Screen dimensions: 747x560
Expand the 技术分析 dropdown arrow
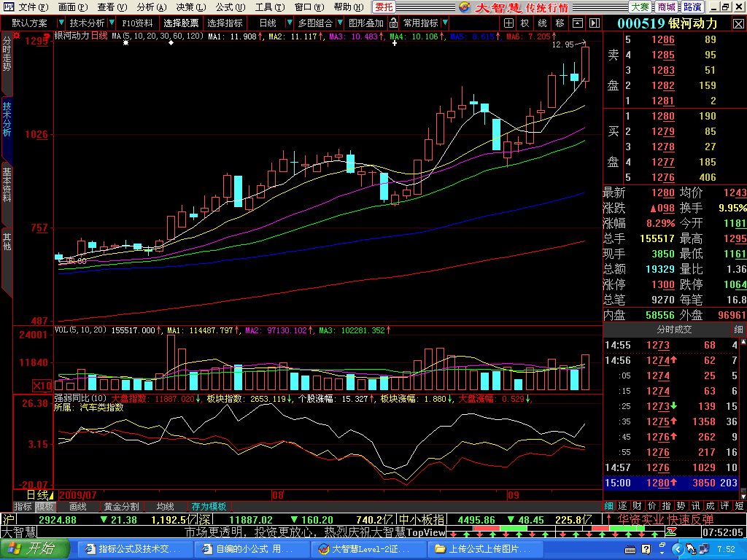point(111,23)
